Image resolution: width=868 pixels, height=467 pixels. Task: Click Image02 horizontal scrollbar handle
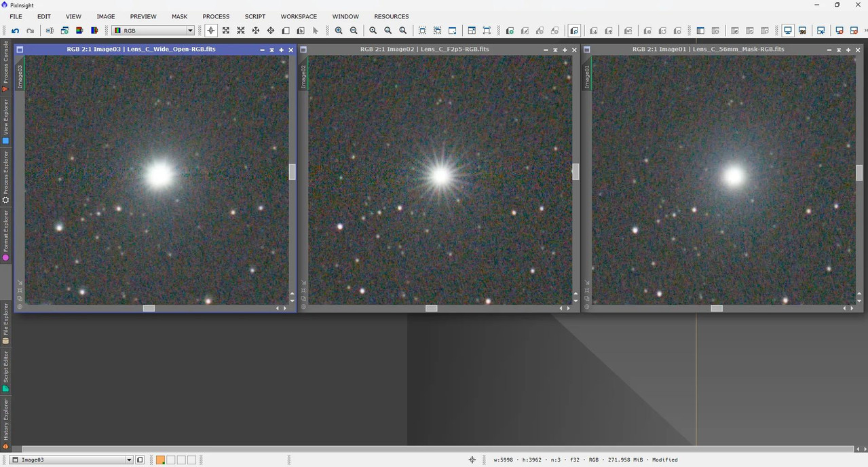pos(432,308)
